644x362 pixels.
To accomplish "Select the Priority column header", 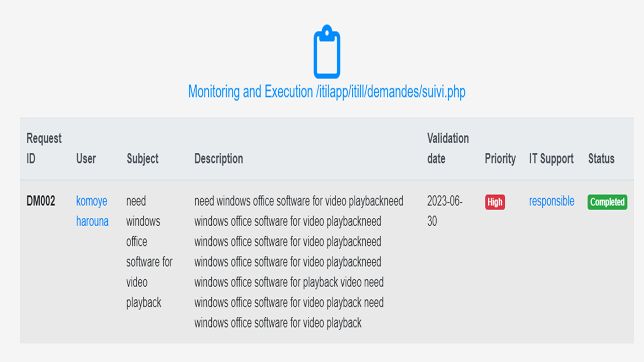I will [500, 158].
